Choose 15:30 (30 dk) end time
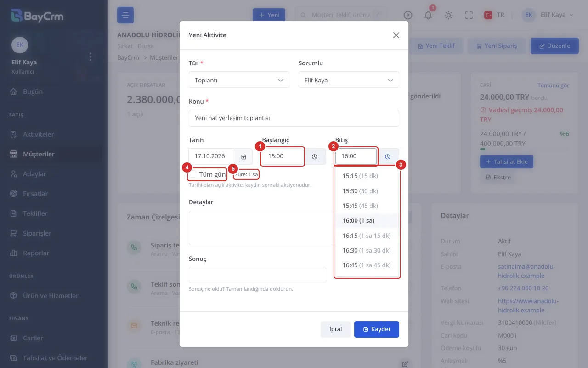 tap(367, 191)
